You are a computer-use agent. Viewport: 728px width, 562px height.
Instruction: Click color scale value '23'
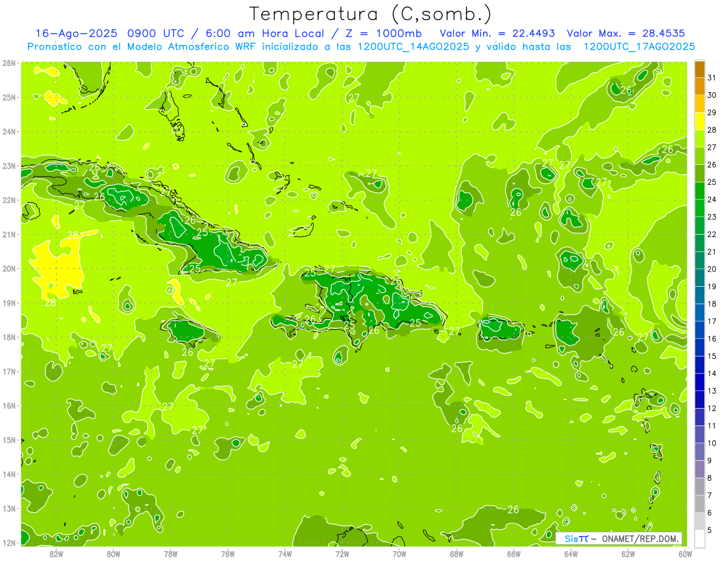click(712, 217)
